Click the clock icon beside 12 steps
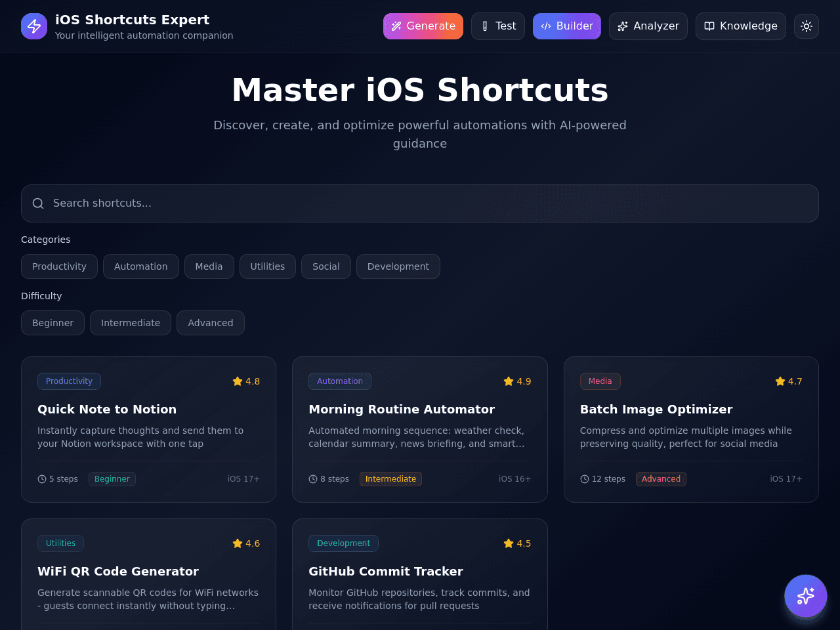This screenshot has height=630, width=840. (585, 479)
